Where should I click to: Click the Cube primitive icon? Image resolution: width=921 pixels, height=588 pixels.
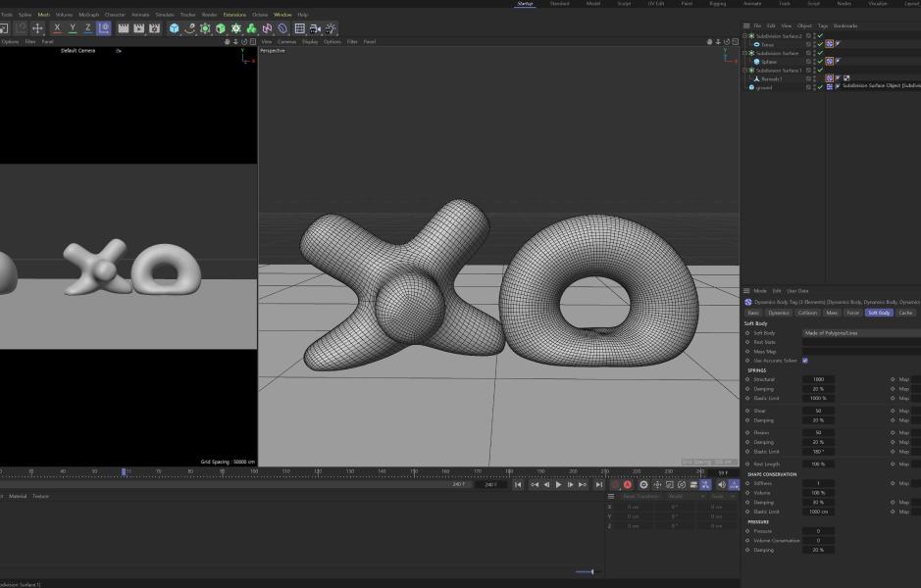click(x=174, y=28)
